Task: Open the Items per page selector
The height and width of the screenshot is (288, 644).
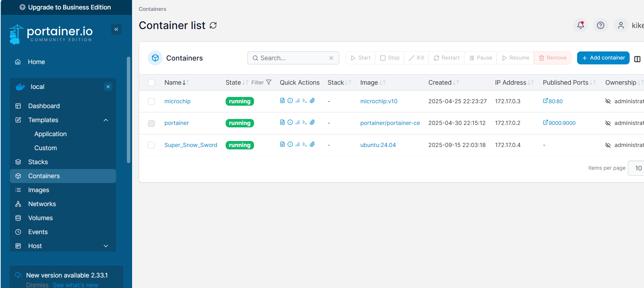Action: 636,168
